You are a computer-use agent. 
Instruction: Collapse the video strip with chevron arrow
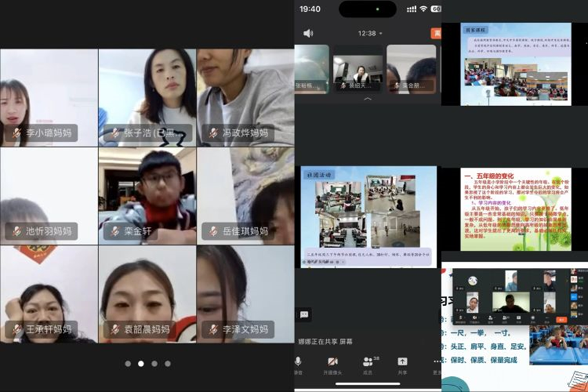click(x=367, y=99)
